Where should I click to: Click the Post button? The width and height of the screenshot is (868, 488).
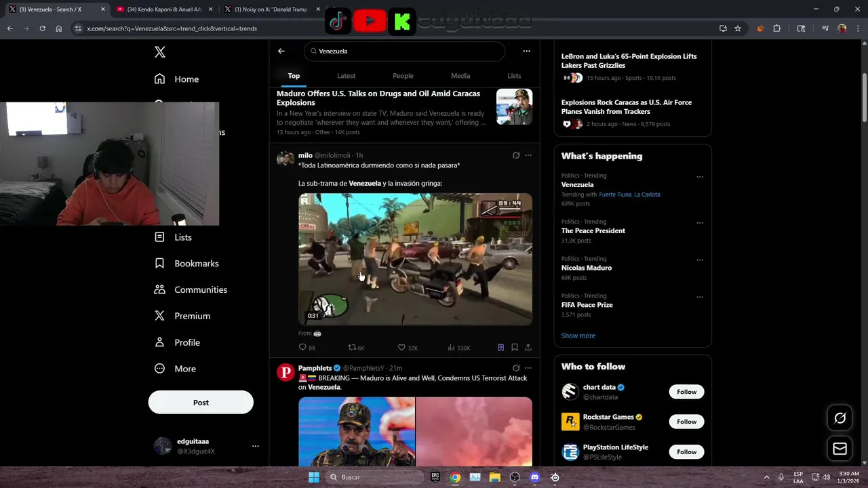click(201, 403)
